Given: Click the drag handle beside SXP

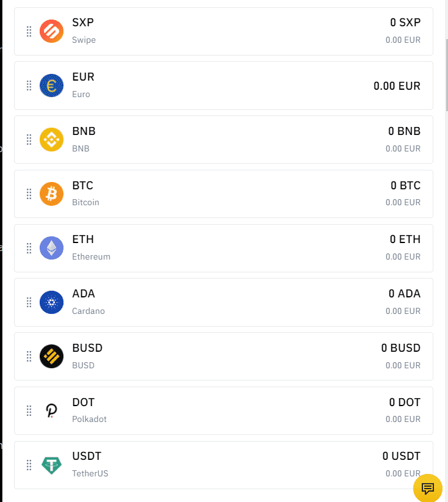Looking at the screenshot, I should (x=29, y=31).
